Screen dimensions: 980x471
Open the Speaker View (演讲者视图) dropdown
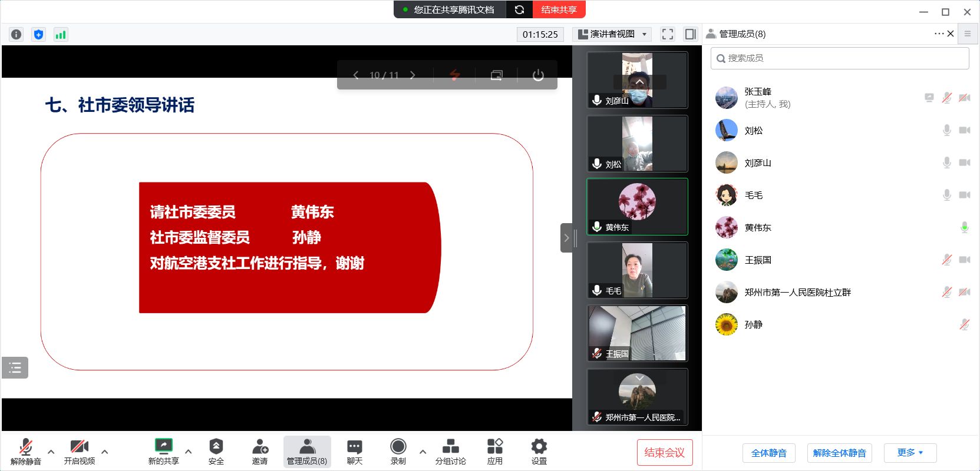tap(612, 34)
